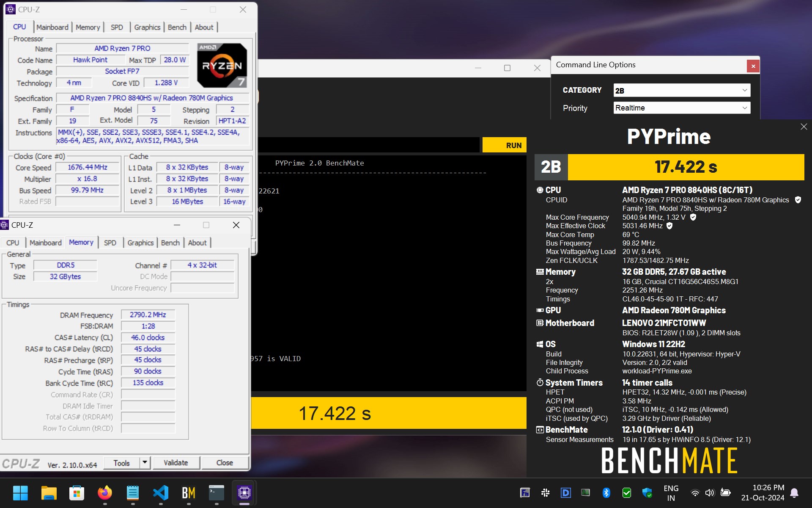Click the 14 timer calls heading
812x508 pixels.
tap(647, 383)
